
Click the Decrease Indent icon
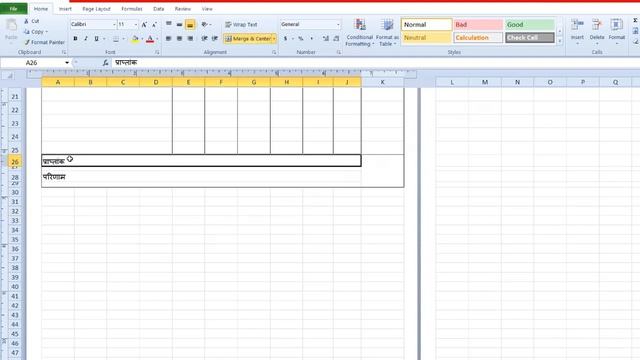point(204,38)
